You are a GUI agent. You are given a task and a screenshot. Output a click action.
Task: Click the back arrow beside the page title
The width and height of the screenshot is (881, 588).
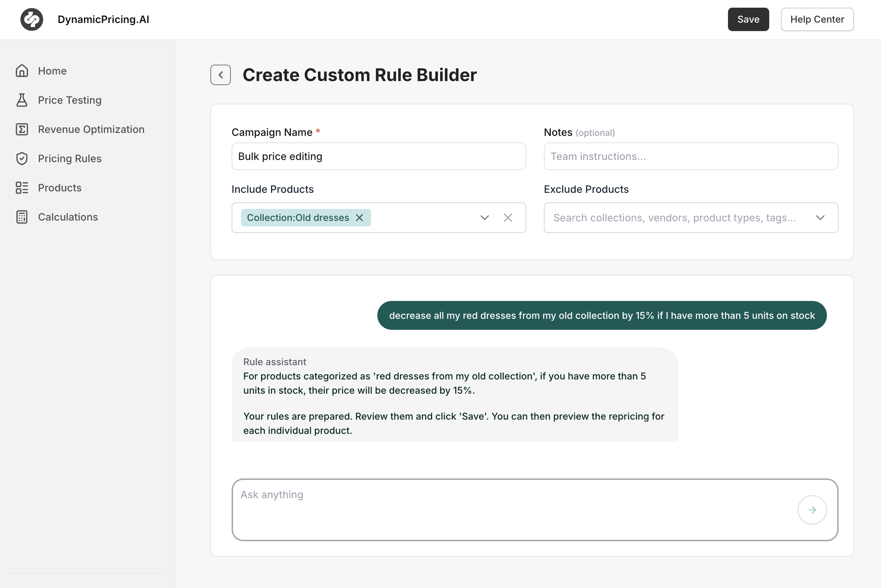[x=220, y=75]
